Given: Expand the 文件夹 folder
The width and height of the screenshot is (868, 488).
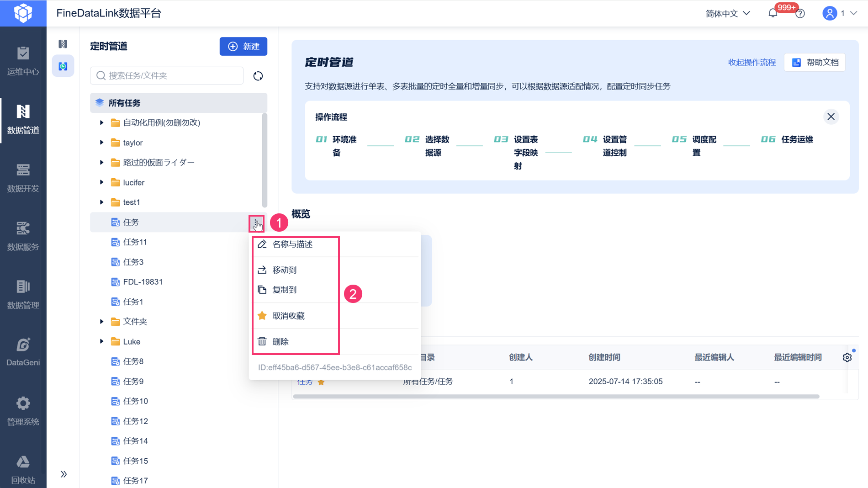Looking at the screenshot, I should 102,321.
